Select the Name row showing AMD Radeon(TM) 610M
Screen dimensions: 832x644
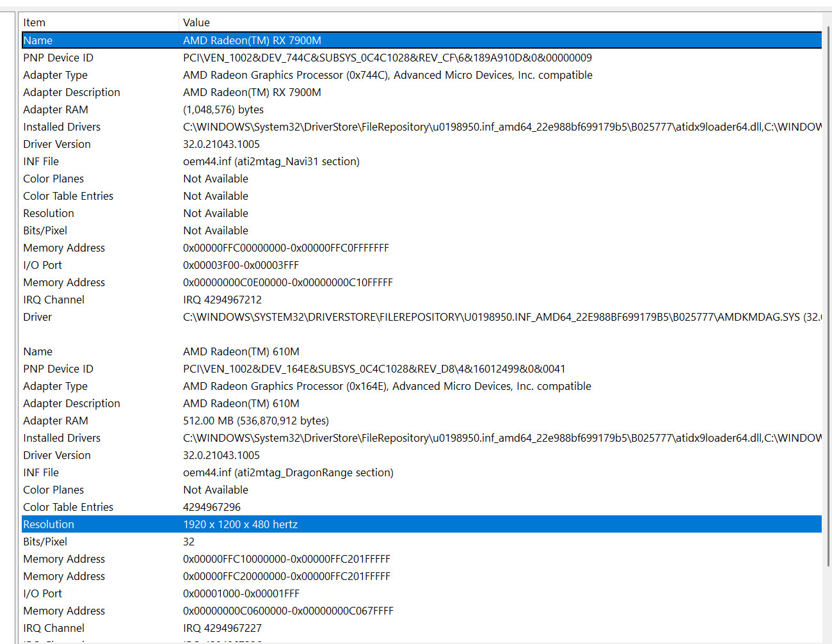[422, 351]
